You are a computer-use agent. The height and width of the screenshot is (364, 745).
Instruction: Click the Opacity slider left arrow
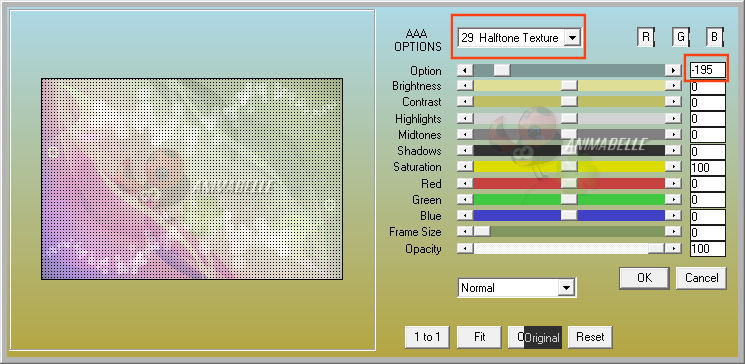(x=465, y=249)
